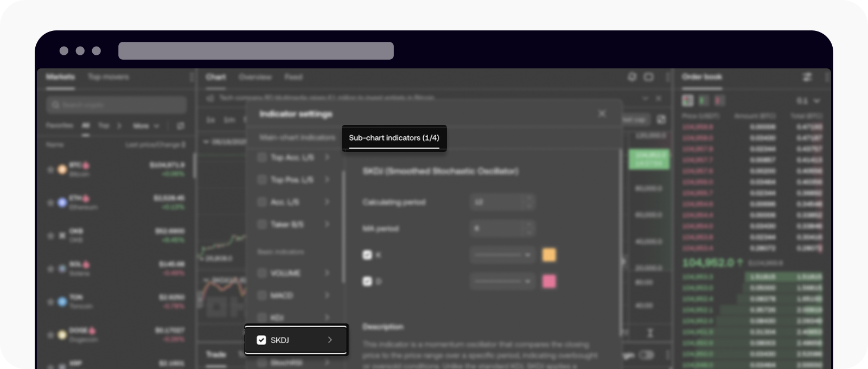
Task: Toggle the K line checkbox
Action: 367,255
